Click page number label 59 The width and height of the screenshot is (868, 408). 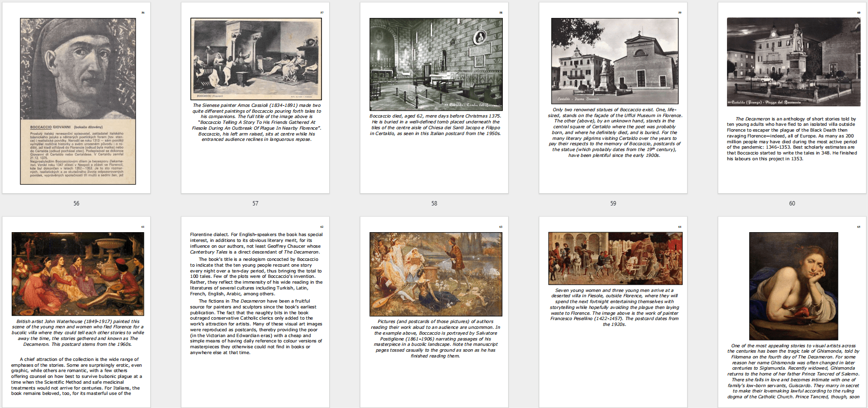click(613, 204)
